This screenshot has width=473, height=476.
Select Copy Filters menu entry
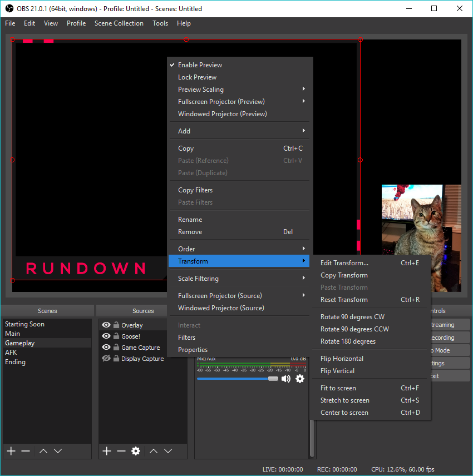pos(239,190)
